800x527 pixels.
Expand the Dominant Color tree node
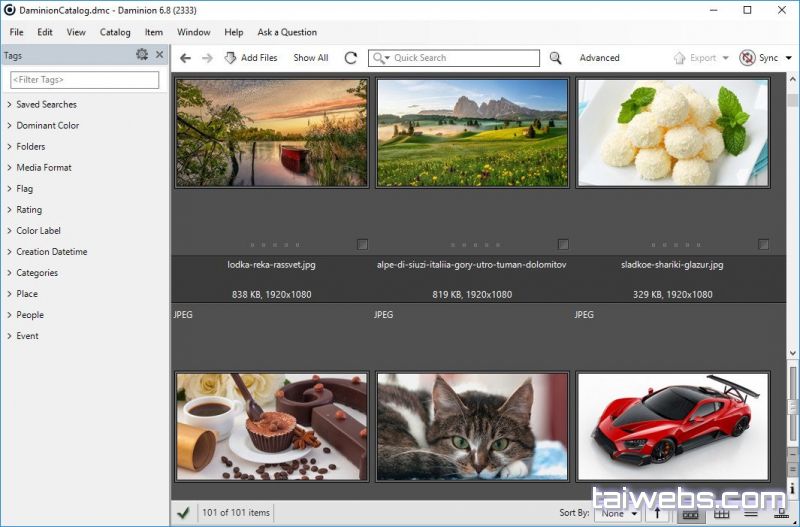(9, 126)
